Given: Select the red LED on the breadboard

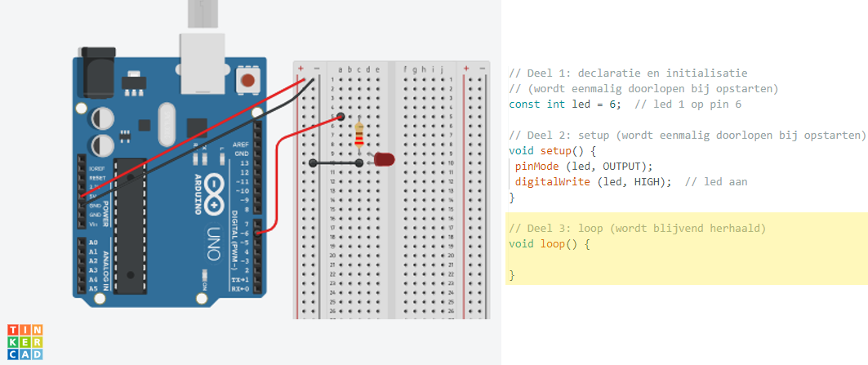Looking at the screenshot, I should coord(384,160).
